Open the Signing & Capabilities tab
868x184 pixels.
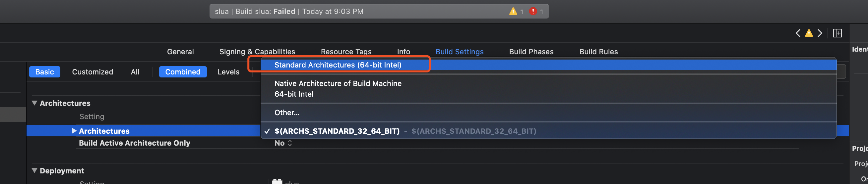tap(257, 52)
